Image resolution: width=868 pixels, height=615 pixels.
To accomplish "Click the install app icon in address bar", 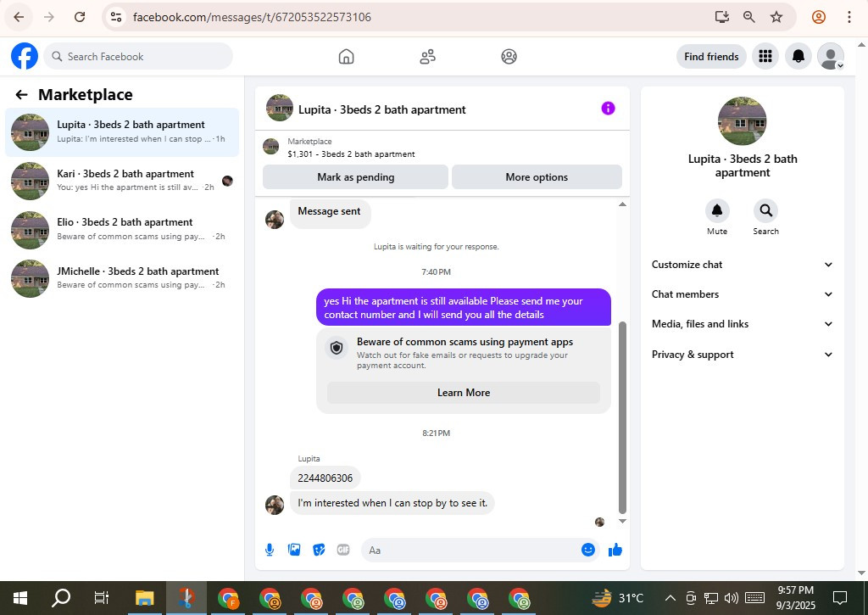I will tap(722, 17).
